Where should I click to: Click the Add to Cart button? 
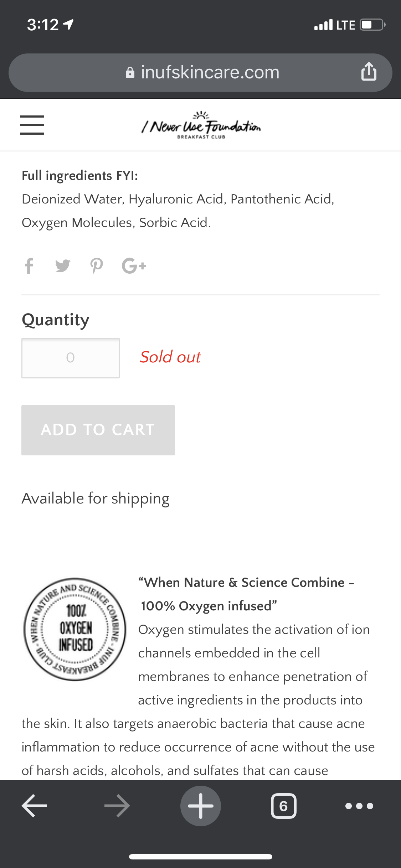(x=98, y=430)
